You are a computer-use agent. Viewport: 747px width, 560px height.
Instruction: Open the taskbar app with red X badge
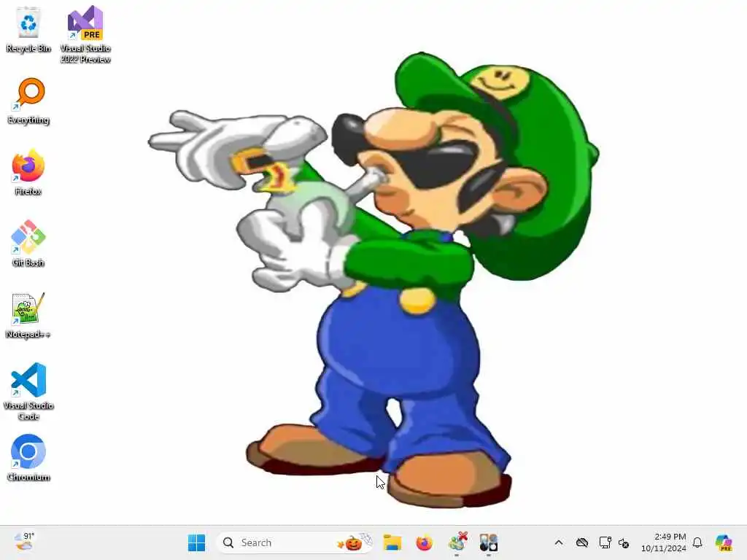pyautogui.click(x=457, y=542)
